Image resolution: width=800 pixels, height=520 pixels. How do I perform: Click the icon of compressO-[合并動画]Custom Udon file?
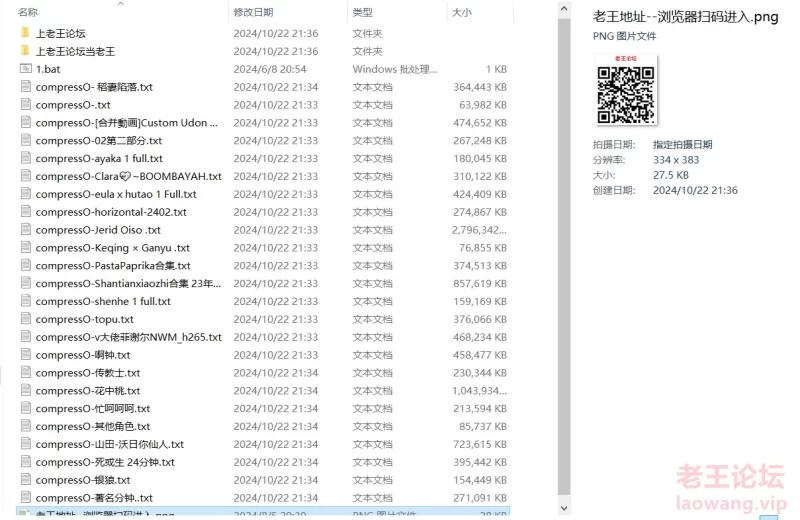(26, 122)
